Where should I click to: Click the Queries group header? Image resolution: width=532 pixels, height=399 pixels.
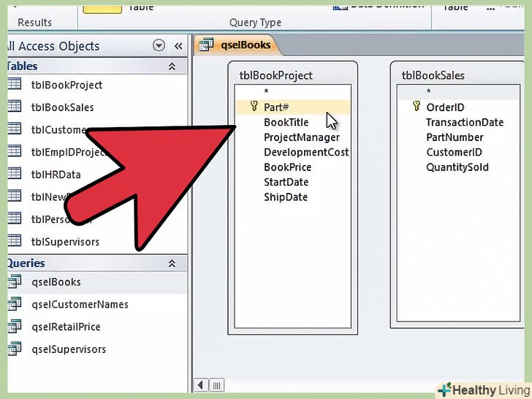(97, 263)
